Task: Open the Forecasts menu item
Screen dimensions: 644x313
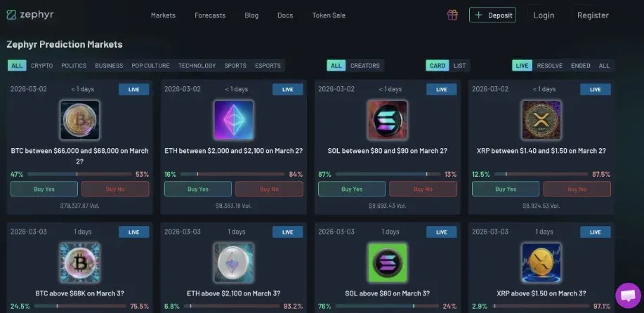Action: [210, 15]
